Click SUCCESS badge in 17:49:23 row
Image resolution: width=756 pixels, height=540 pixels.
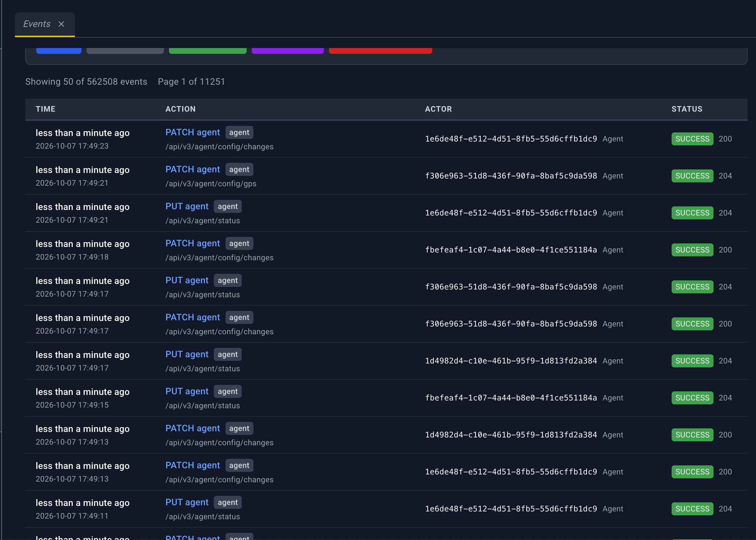[692, 139]
